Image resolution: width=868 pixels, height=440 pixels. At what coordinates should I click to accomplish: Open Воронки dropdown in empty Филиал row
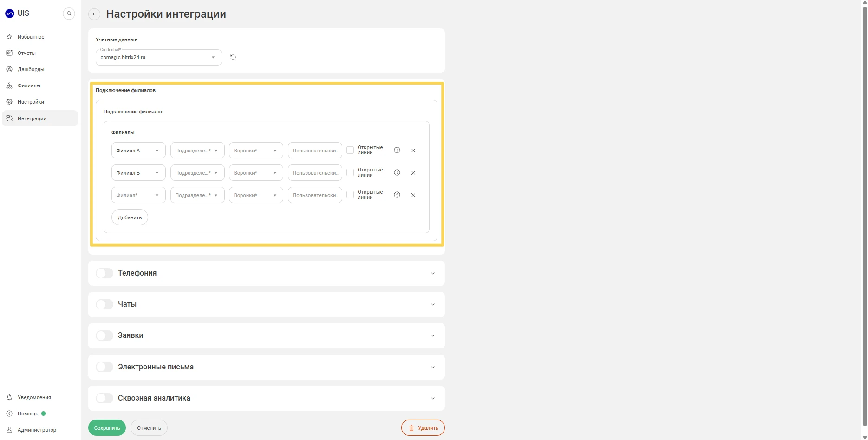[256, 195]
